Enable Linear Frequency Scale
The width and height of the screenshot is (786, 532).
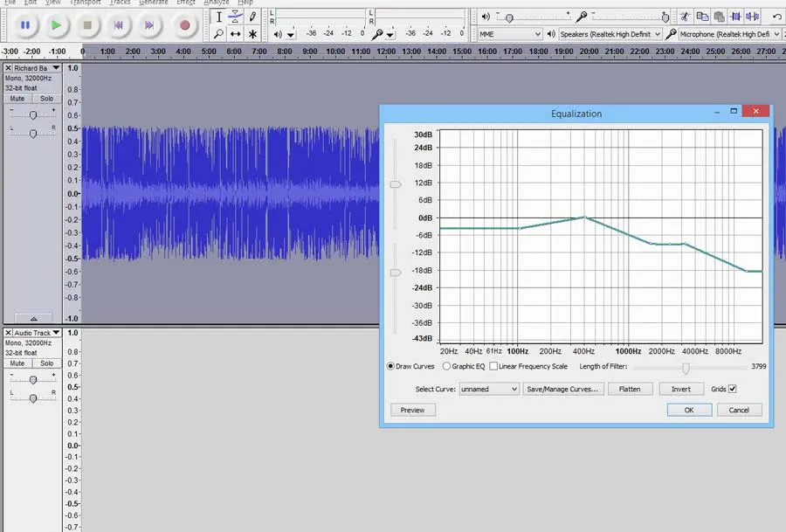click(x=494, y=366)
